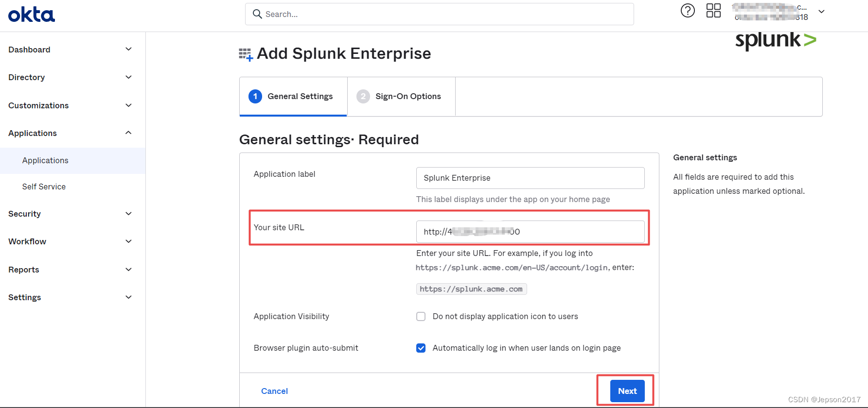Expand the Workflow menu chevron
The width and height of the screenshot is (868, 408).
(128, 241)
